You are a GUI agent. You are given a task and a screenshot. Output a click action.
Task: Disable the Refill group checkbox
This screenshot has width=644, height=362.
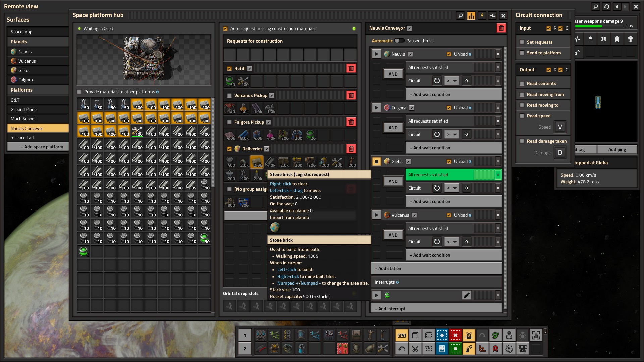[229, 68]
